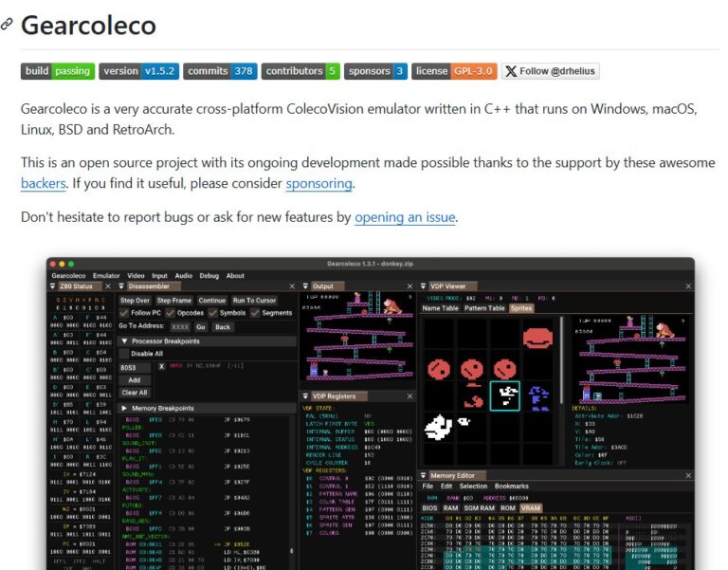Switch to the Pattern Table tab

(x=484, y=308)
